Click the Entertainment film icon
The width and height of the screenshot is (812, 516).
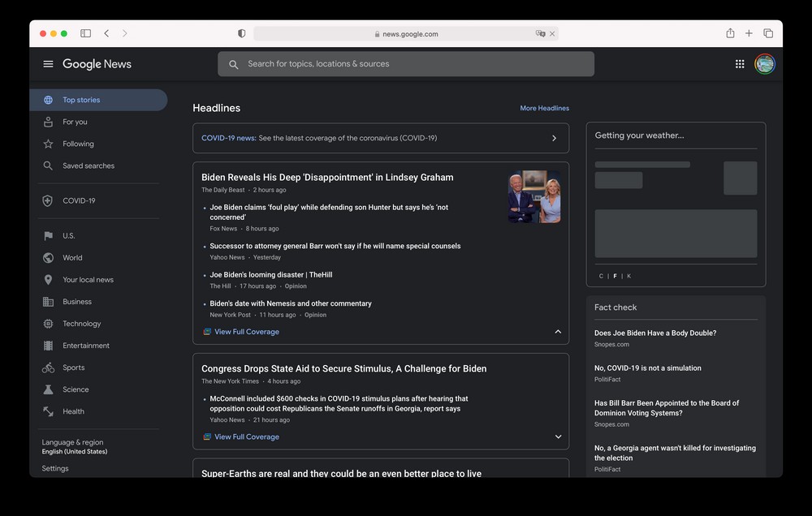point(48,346)
